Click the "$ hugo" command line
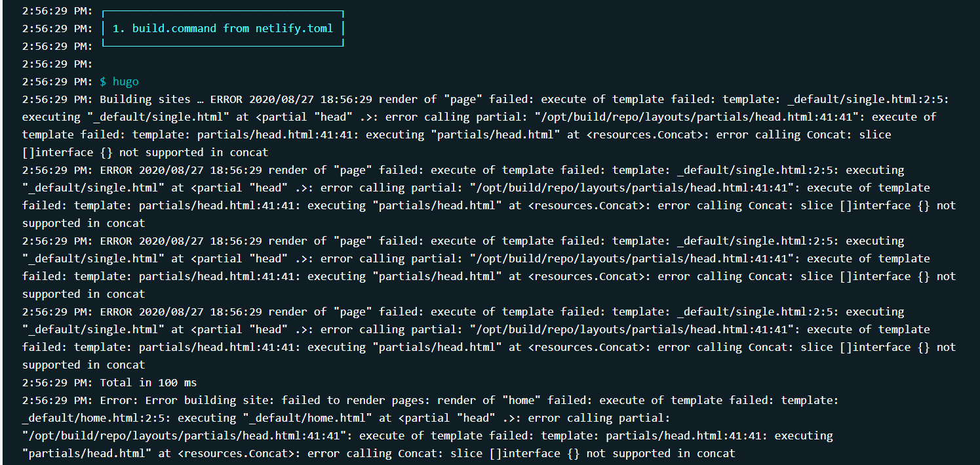 [x=119, y=81]
